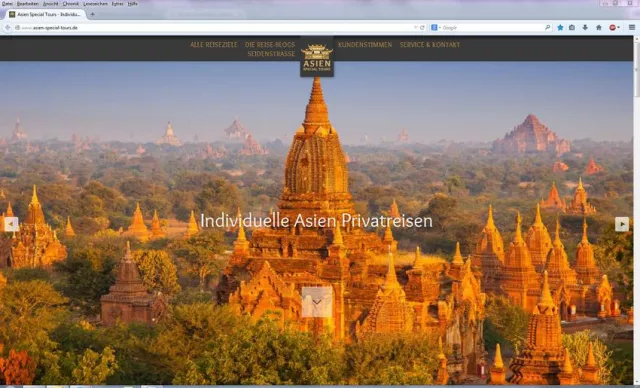Click the restore window button in title bar
This screenshot has width=640, height=388.
(x=616, y=3)
